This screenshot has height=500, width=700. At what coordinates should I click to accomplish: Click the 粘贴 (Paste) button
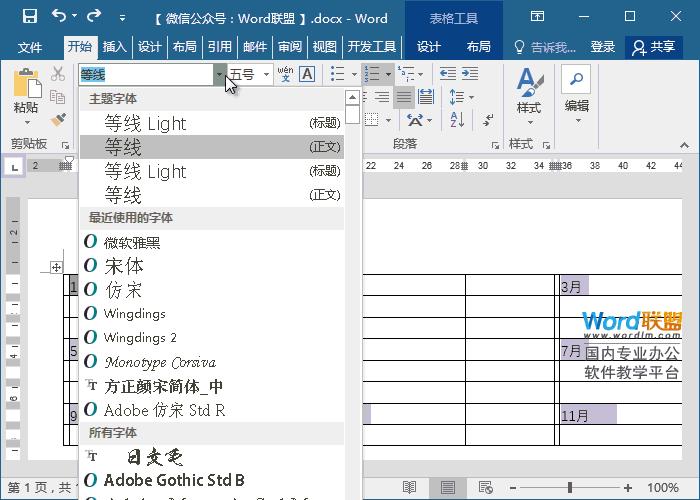point(26,96)
